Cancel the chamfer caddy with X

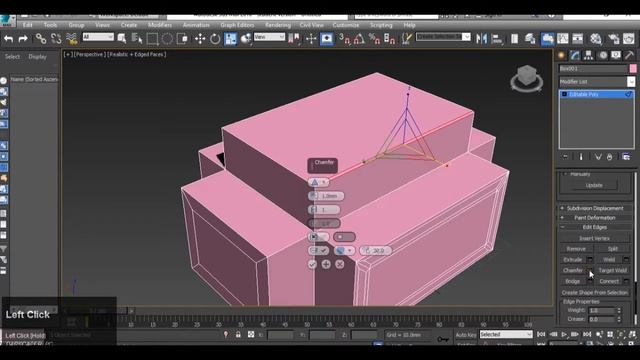coord(340,264)
